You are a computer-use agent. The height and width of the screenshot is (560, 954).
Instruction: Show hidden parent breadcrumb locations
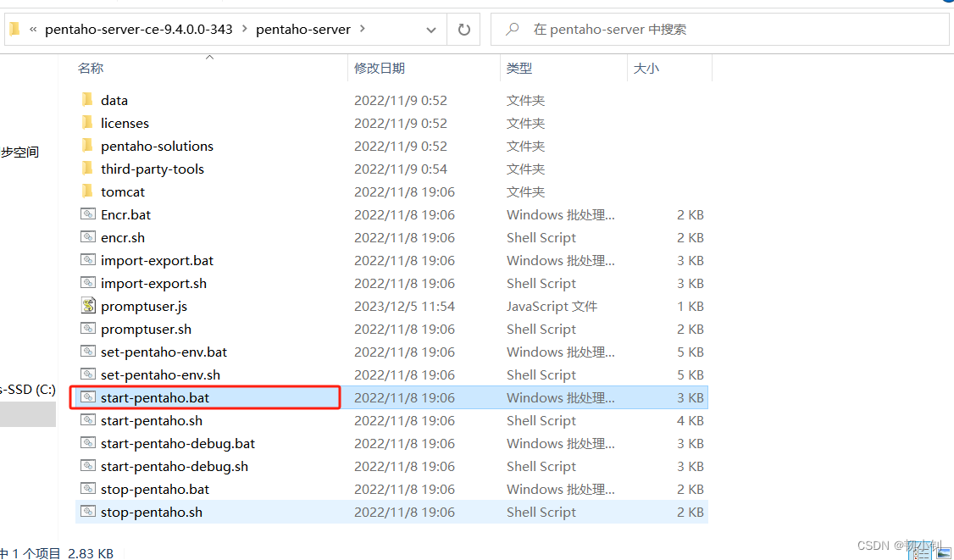point(33,29)
